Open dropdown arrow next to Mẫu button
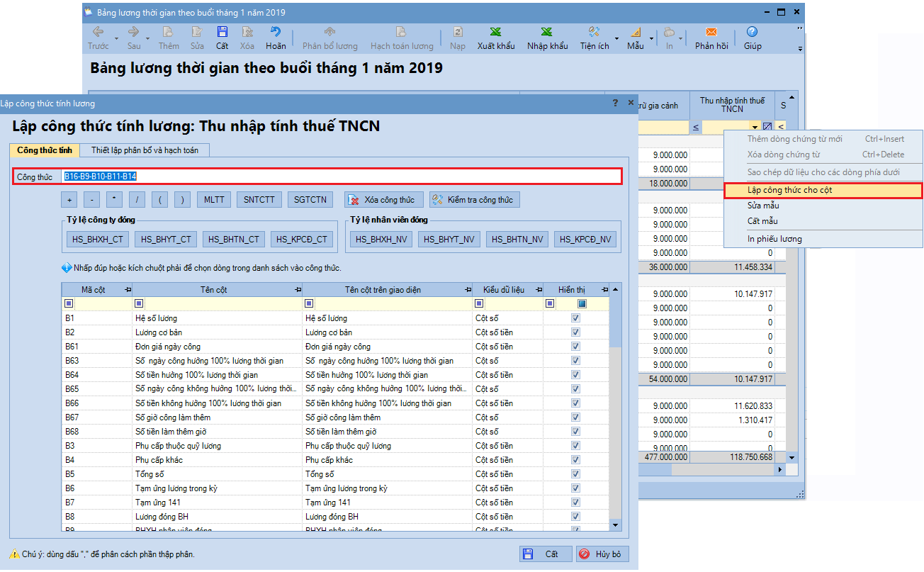Viewport: 924px width, 572px height. tap(652, 38)
